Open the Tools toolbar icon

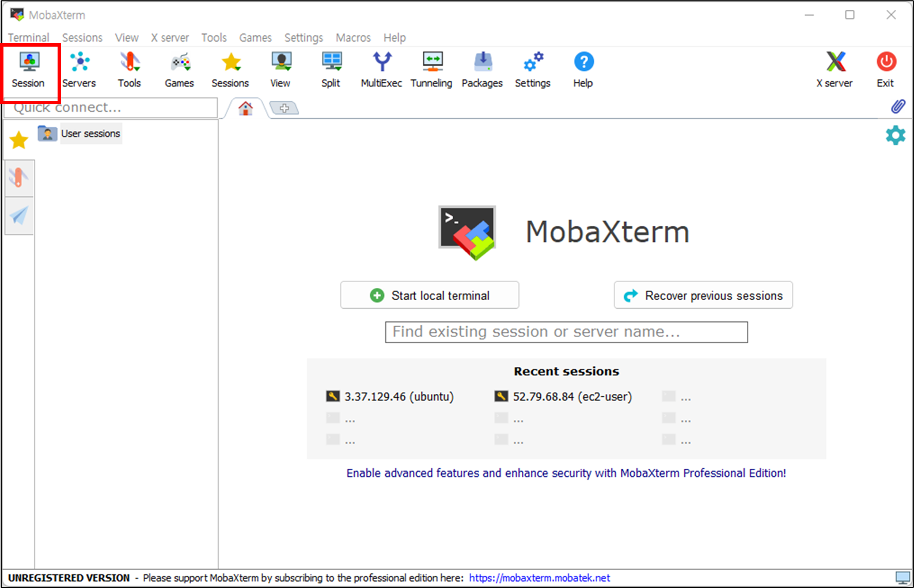pos(129,70)
